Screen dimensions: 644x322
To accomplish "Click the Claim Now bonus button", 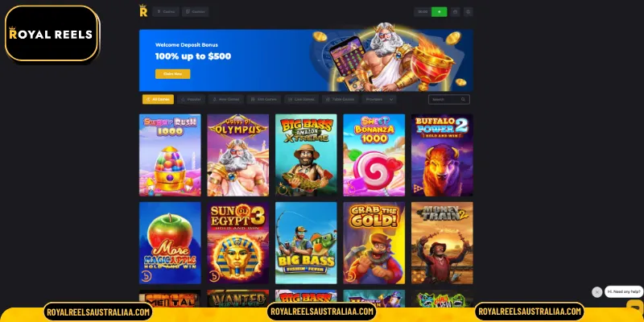I will pos(172,74).
